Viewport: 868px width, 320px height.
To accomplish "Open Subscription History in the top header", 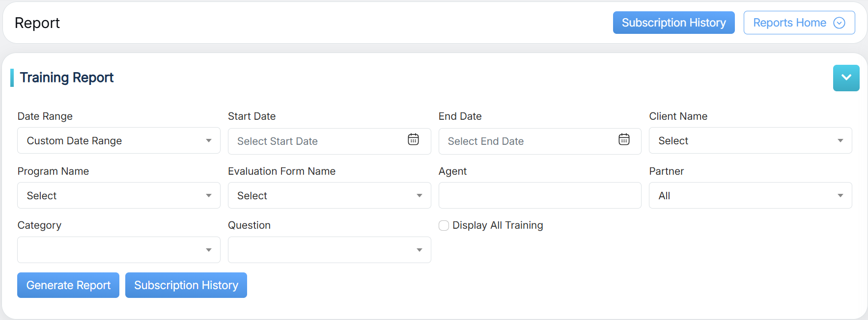I will pyautogui.click(x=673, y=23).
